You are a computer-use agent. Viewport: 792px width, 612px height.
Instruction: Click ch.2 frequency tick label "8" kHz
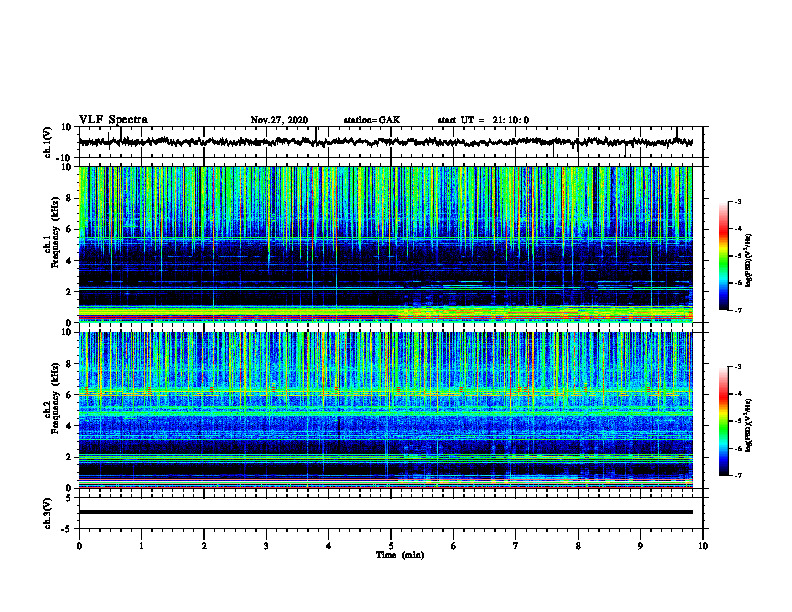pos(69,364)
